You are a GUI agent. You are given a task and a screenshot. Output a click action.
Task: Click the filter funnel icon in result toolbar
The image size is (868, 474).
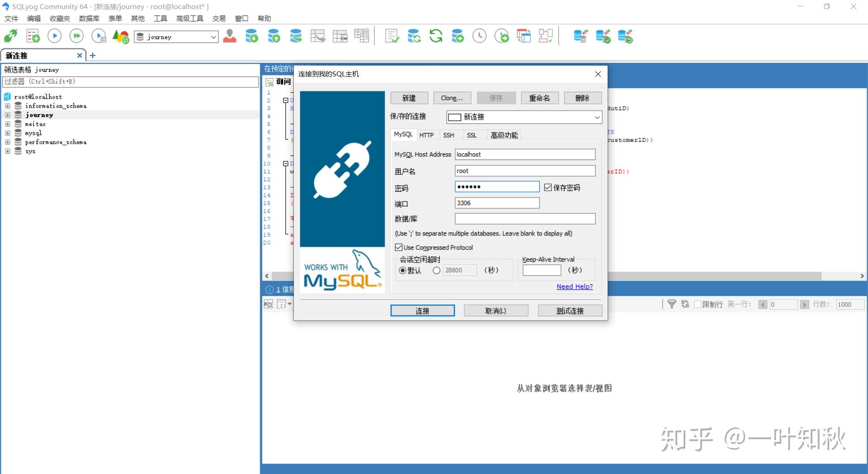pyautogui.click(x=672, y=304)
